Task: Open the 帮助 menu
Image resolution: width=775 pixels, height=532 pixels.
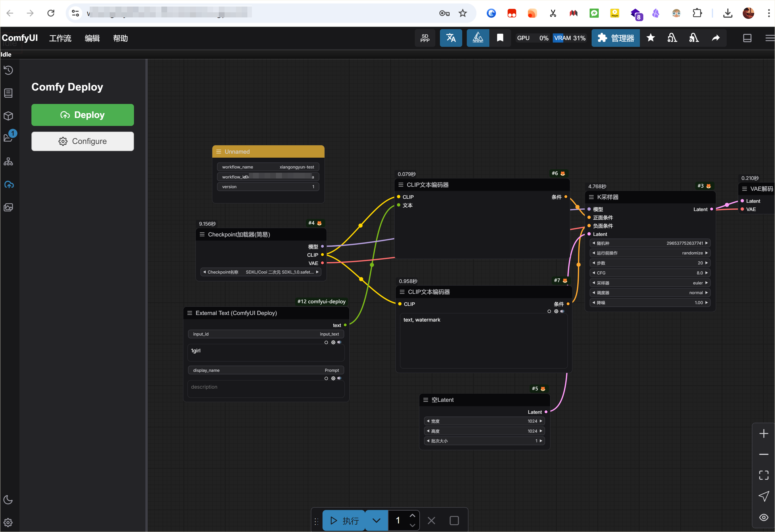Action: point(120,38)
